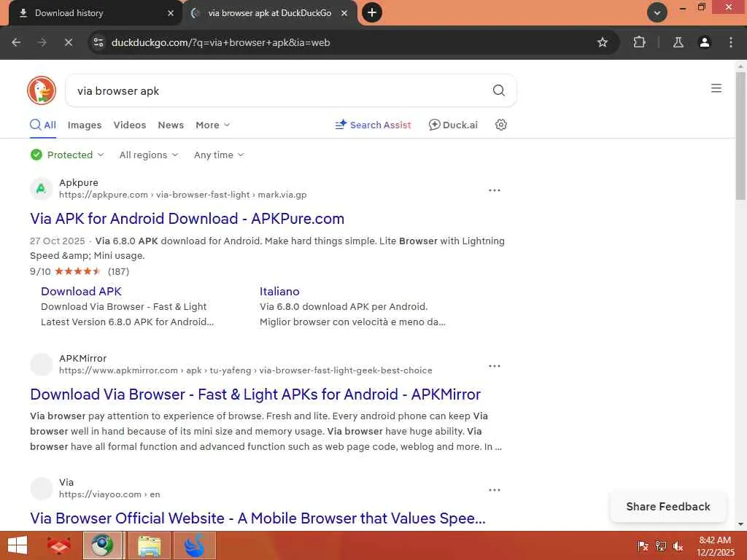Open Chrome Labs flask icon
The width and height of the screenshot is (747, 560).
[678, 42]
